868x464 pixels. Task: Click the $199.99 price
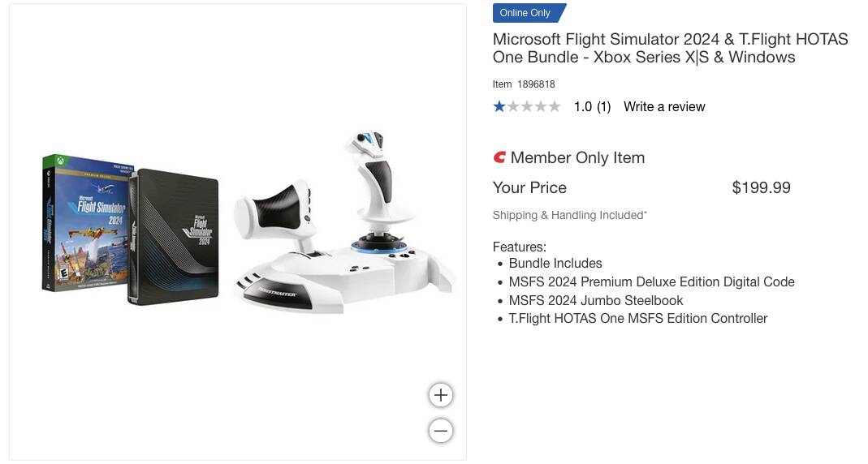click(761, 187)
